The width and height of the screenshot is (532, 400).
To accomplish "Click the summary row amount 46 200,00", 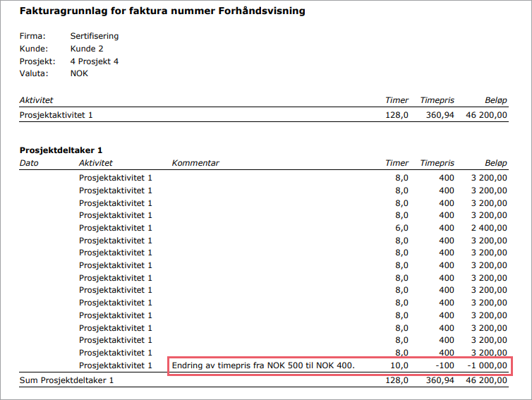I will pyautogui.click(x=486, y=115).
